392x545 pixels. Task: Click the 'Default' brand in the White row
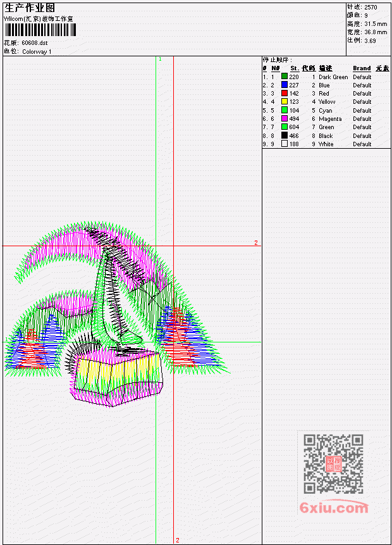click(x=362, y=144)
